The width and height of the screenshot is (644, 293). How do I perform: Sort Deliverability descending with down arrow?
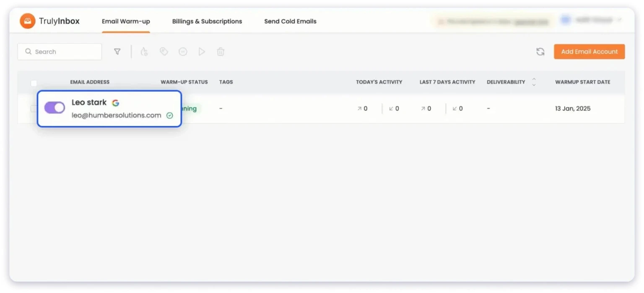click(x=533, y=84)
